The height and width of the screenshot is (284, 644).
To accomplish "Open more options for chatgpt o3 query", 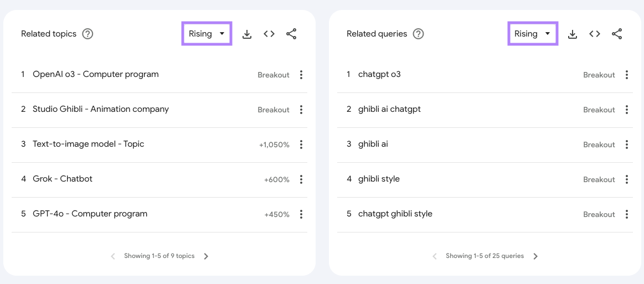I will [x=627, y=75].
